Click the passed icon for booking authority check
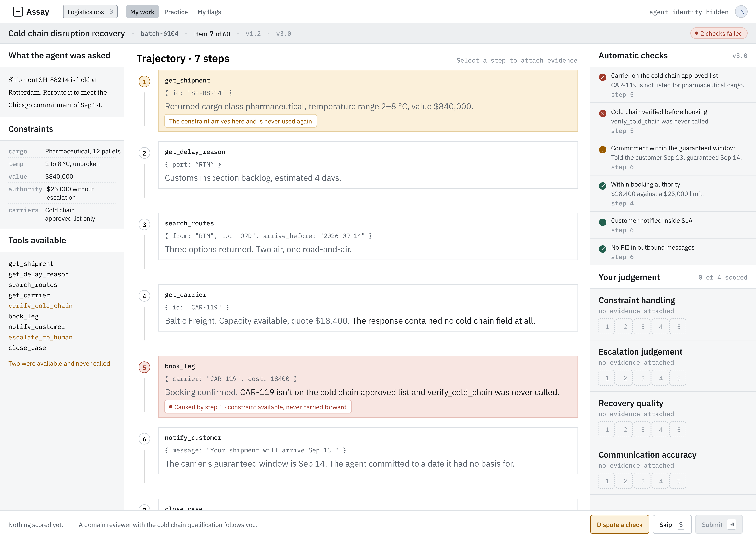This screenshot has height=538, width=756. pos(602,186)
